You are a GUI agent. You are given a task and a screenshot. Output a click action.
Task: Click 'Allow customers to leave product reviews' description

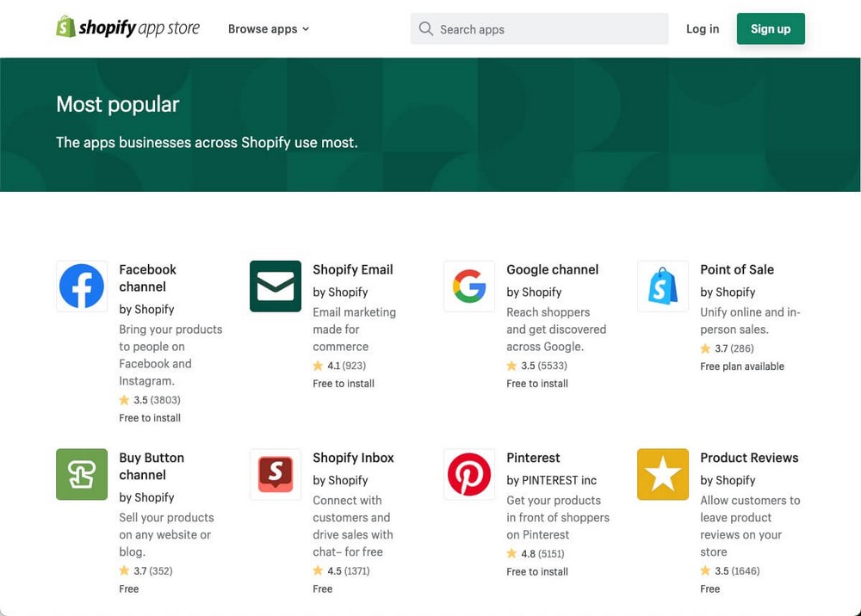click(750, 526)
